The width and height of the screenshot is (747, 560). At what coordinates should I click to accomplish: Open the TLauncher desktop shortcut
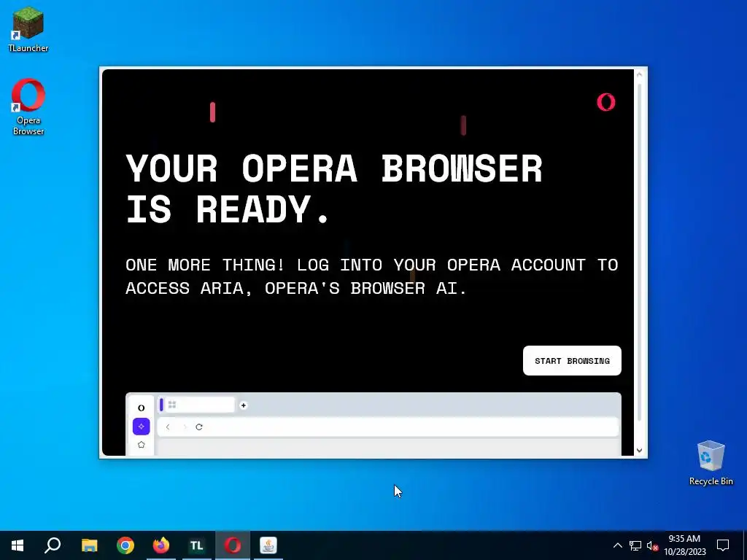[x=28, y=29]
